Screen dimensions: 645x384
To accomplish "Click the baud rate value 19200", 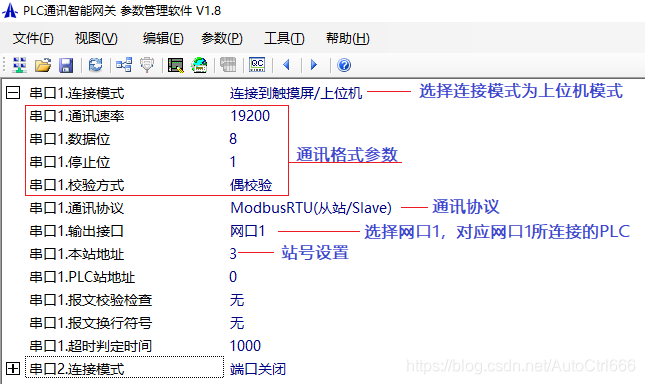I will (250, 116).
